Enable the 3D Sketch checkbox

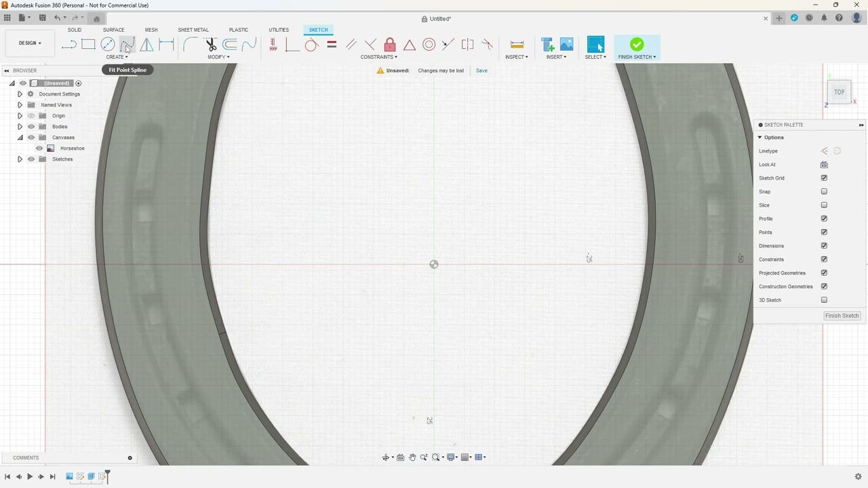pos(824,300)
